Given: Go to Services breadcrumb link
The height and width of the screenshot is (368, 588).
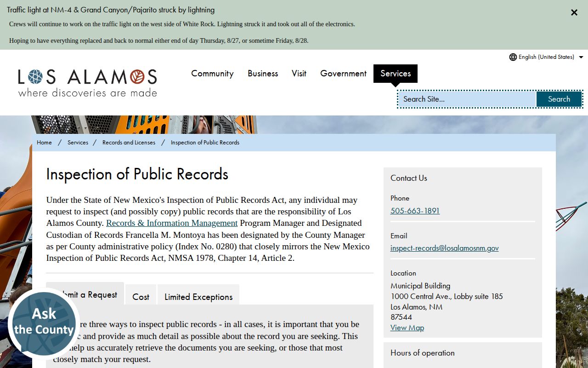Looking at the screenshot, I should click(78, 143).
